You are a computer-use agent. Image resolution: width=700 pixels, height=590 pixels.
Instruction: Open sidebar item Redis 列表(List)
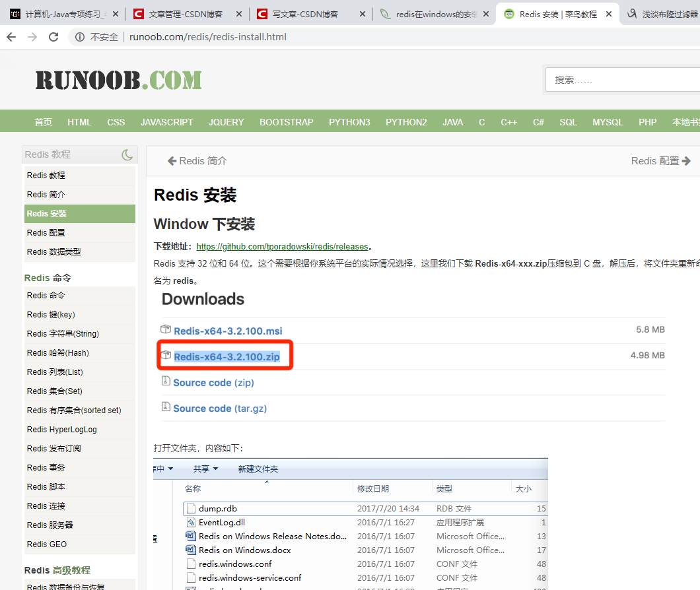pos(80,372)
